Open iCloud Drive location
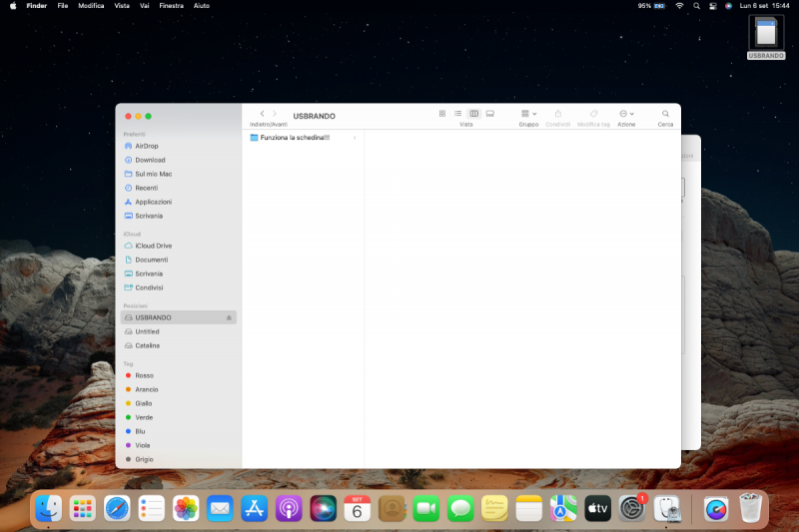Viewport: 799px width, 532px height. (153, 246)
